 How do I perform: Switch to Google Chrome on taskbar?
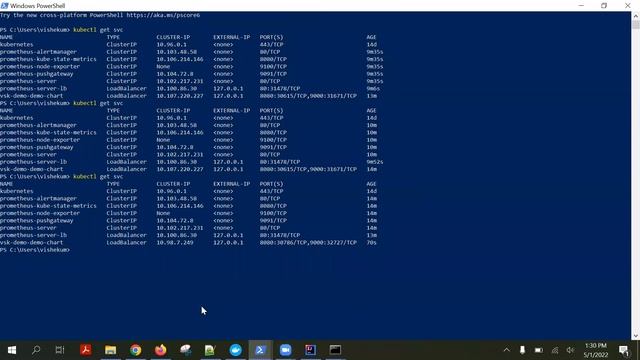pyautogui.click(x=136, y=350)
